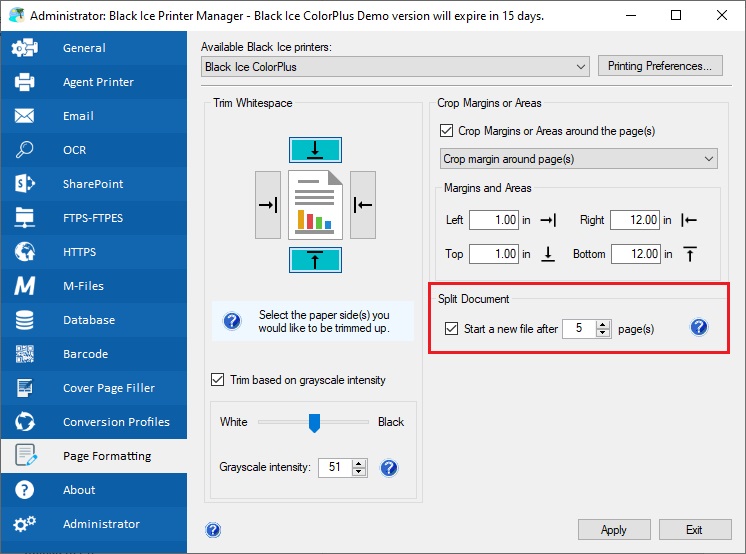Screen dimensions: 746x554
Task: Open Barcode section
Action: click(x=94, y=354)
